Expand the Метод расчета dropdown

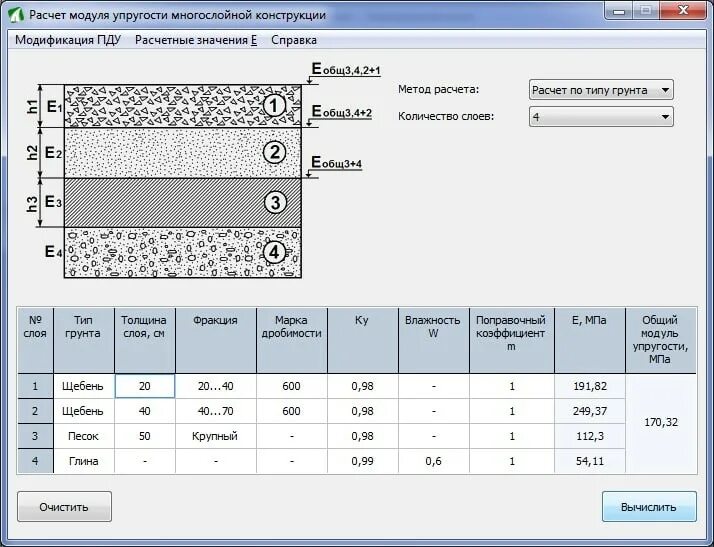tap(601, 90)
